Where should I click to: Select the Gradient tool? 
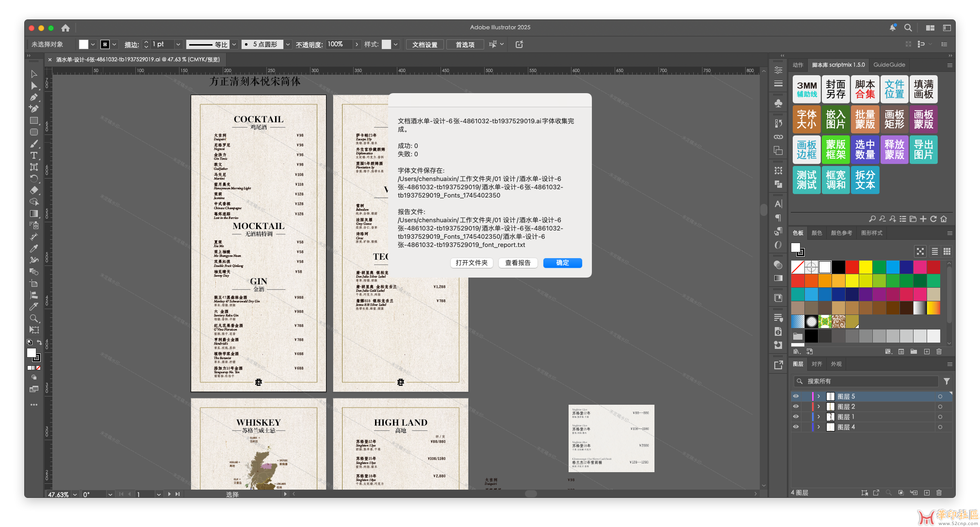click(x=34, y=214)
